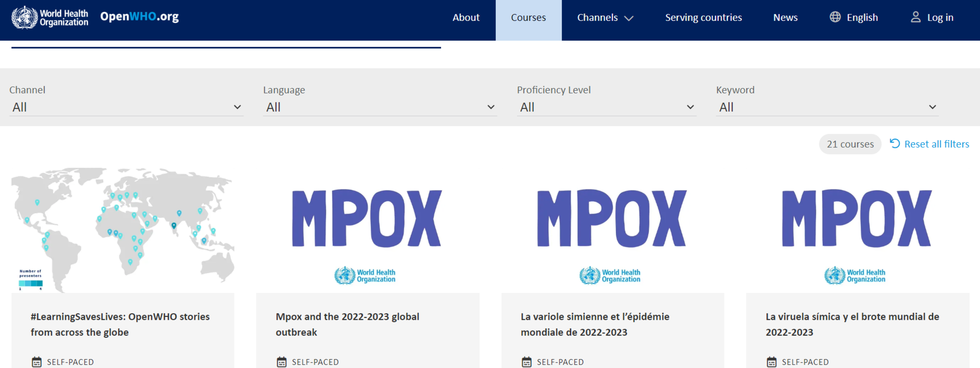Go to the About page

pyautogui.click(x=466, y=18)
